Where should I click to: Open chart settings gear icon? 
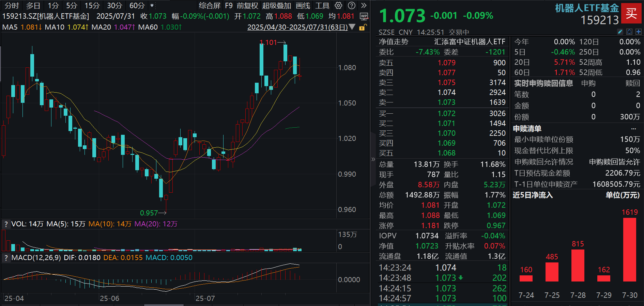(338, 5)
